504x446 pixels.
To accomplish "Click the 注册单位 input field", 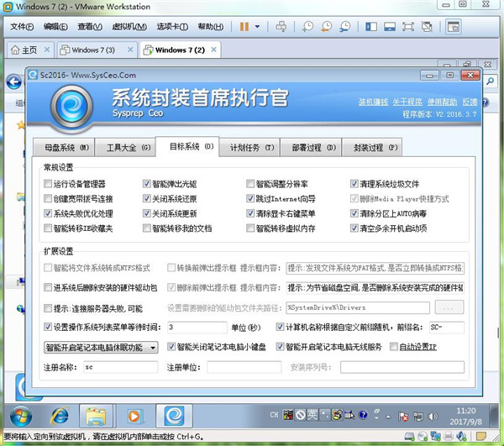I will click(x=244, y=367).
